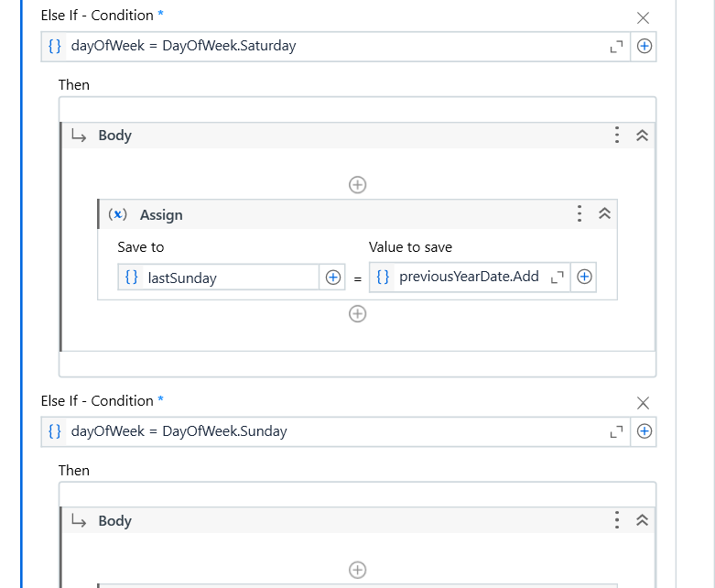Expand editor for the Sunday condition expression
The width and height of the screenshot is (715, 588).
point(616,431)
